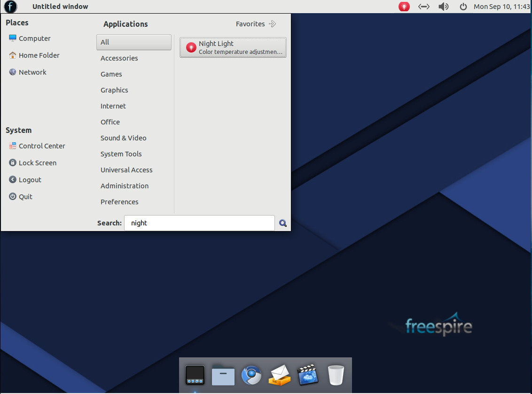Open Network in Places

[28, 72]
